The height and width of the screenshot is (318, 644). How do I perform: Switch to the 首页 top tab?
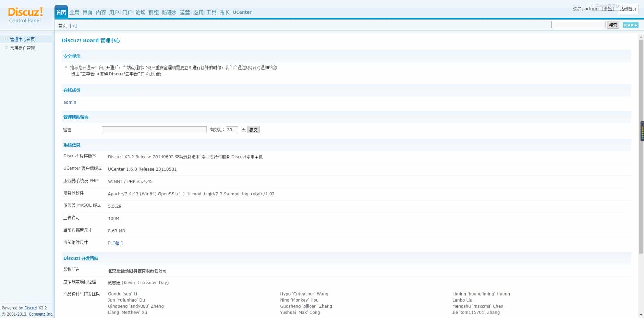(61, 12)
